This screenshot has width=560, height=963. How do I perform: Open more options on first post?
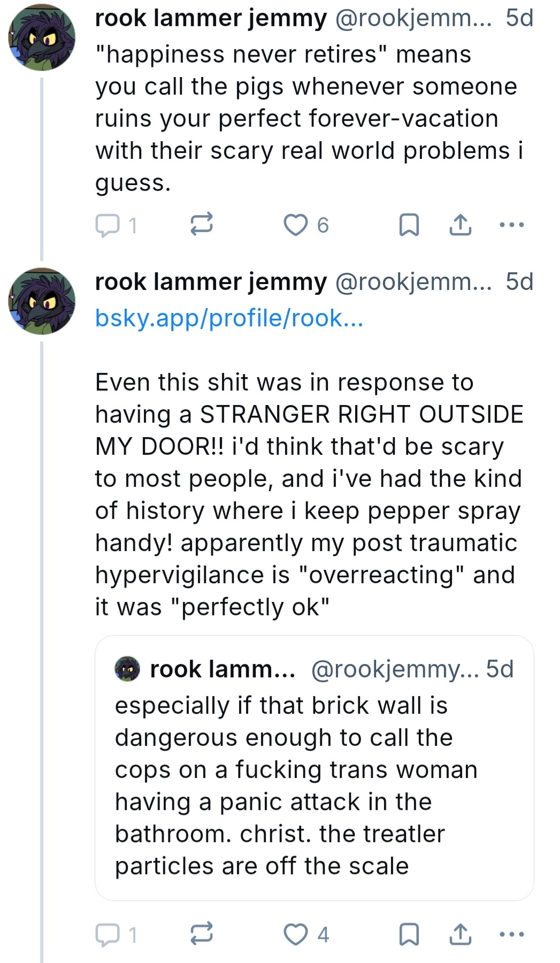tap(511, 225)
